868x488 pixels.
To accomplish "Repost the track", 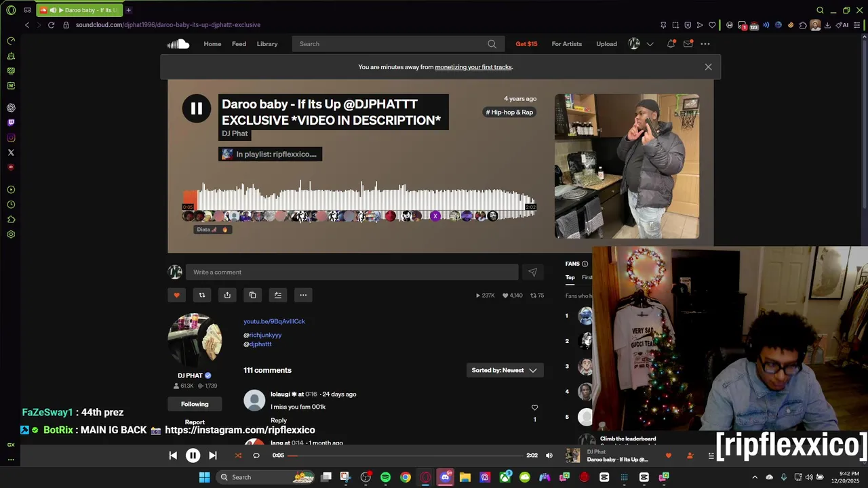I will coord(201,295).
